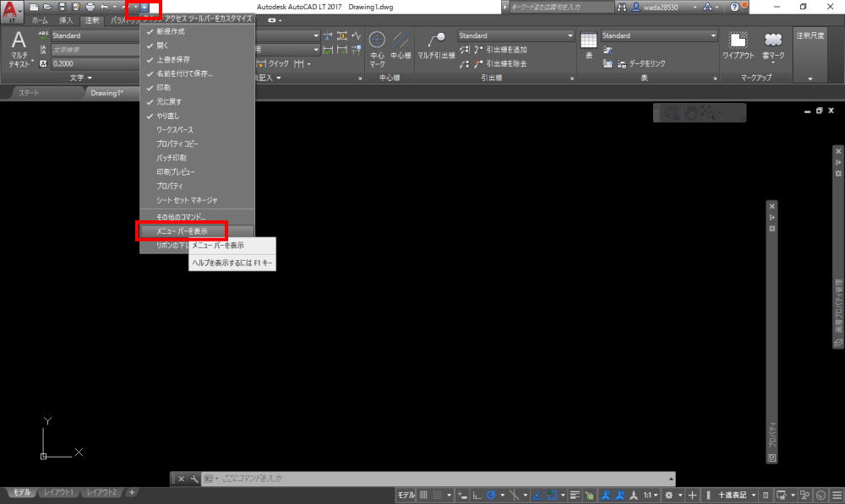Close the command line with its X icon

tap(182, 478)
